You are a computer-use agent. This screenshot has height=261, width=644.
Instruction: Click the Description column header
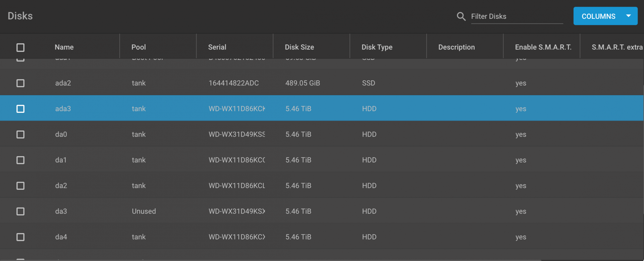[x=457, y=47]
